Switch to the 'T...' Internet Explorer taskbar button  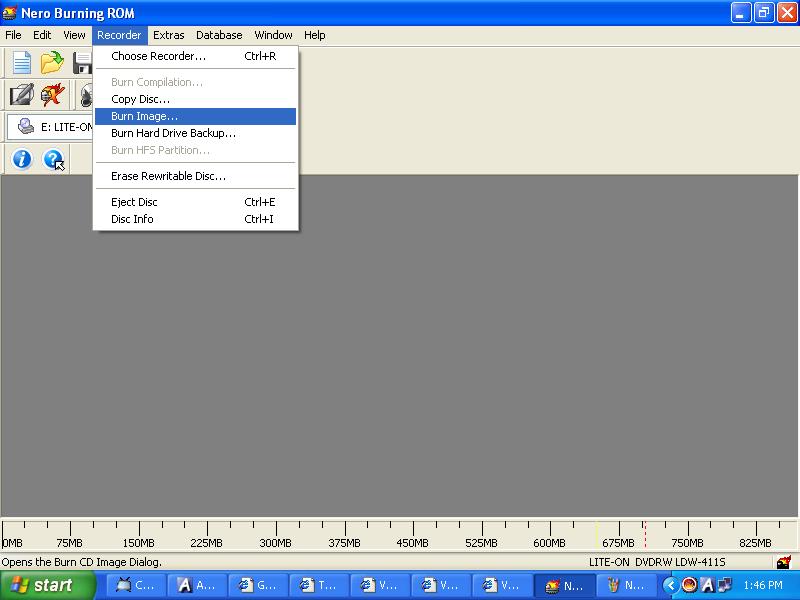[319, 585]
